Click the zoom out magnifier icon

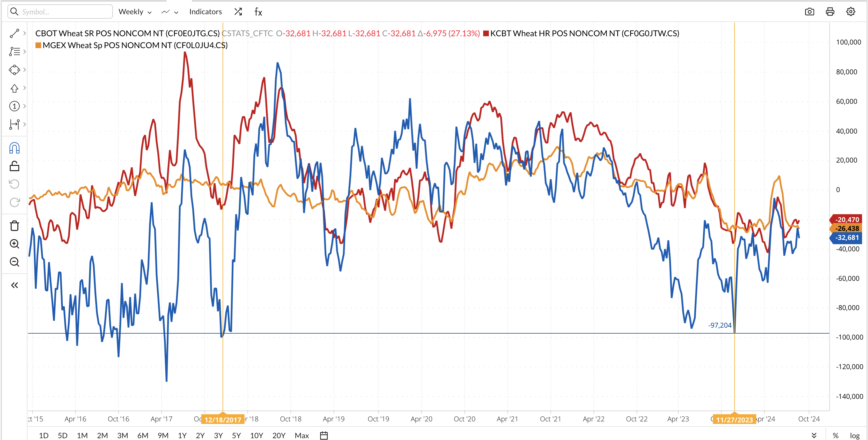point(14,262)
